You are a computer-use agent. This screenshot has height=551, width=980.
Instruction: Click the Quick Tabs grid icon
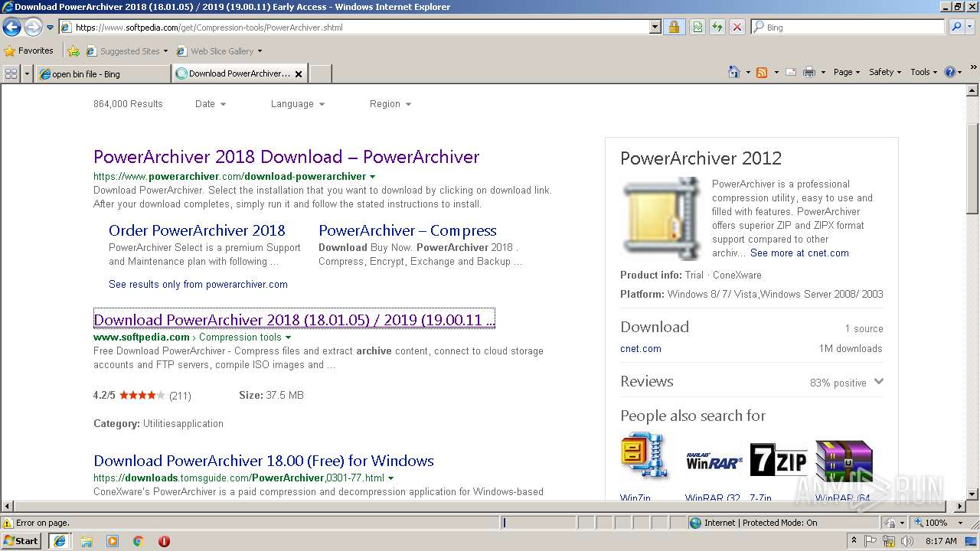[11, 73]
